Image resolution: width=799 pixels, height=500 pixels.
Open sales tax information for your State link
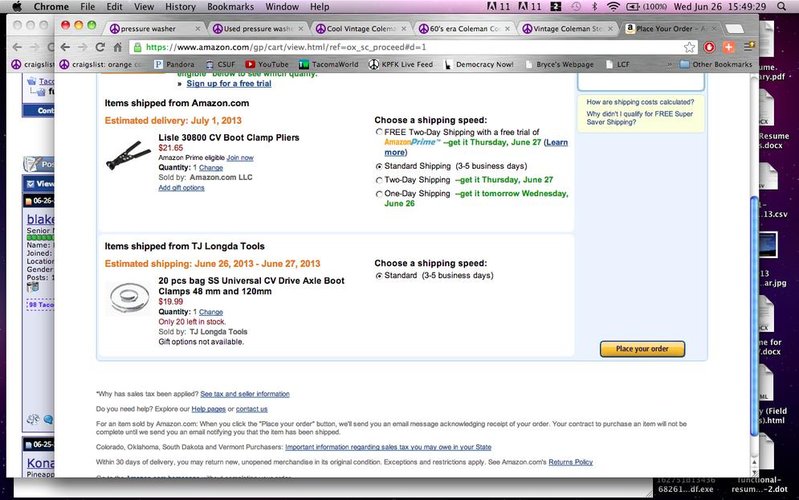coord(388,447)
